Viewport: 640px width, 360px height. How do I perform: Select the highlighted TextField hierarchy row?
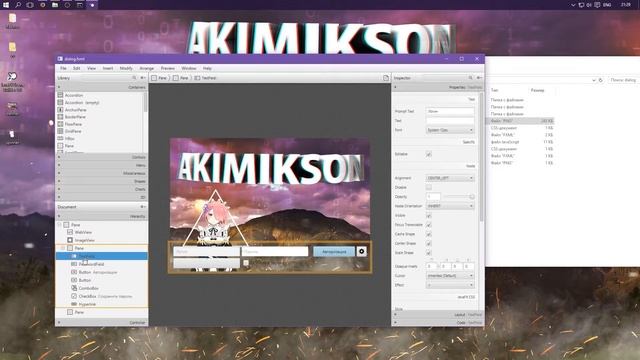tap(102, 256)
